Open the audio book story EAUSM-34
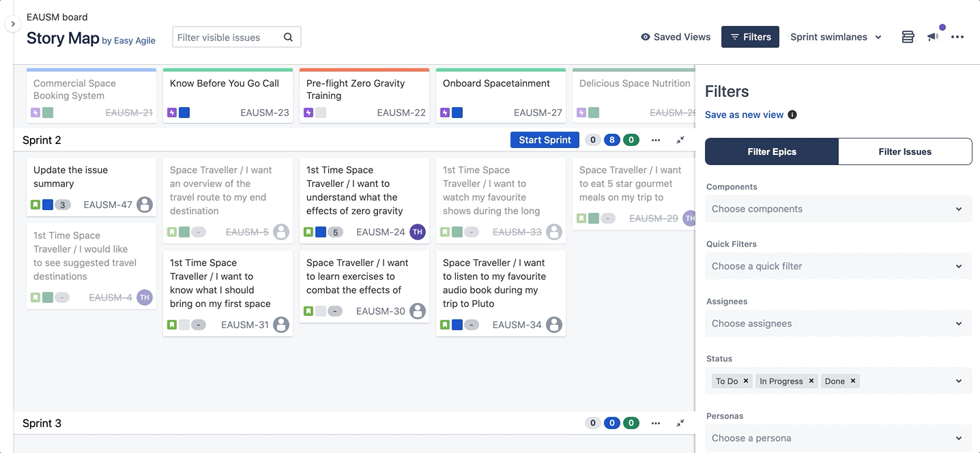Screen dimensions: 980x453 [501, 293]
